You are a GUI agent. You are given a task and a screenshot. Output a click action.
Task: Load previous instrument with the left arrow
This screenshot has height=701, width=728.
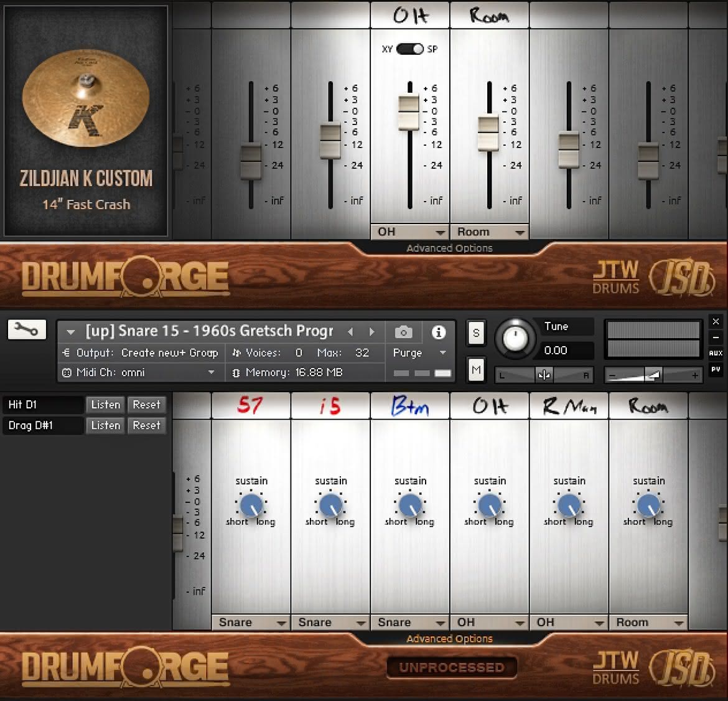[x=350, y=332]
